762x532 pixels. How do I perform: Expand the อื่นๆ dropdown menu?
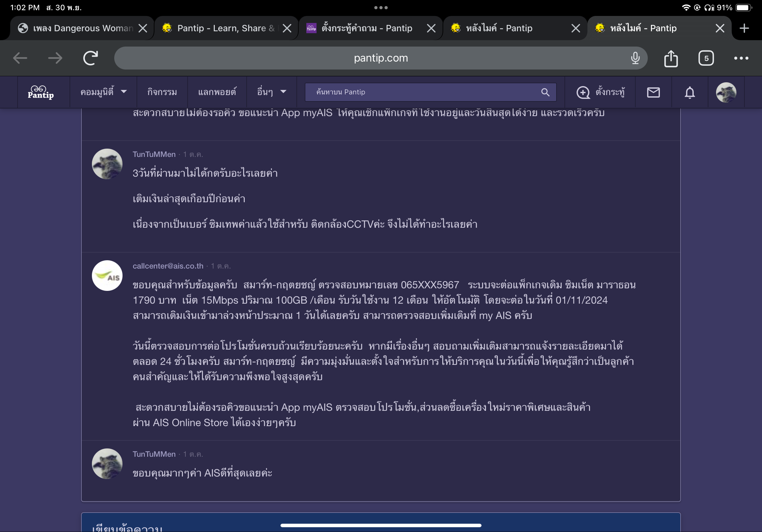pos(271,92)
